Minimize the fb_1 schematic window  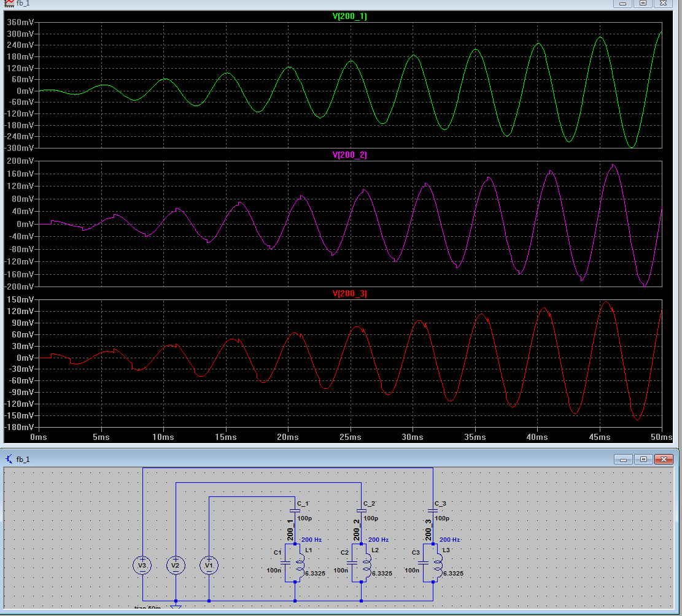(623, 459)
